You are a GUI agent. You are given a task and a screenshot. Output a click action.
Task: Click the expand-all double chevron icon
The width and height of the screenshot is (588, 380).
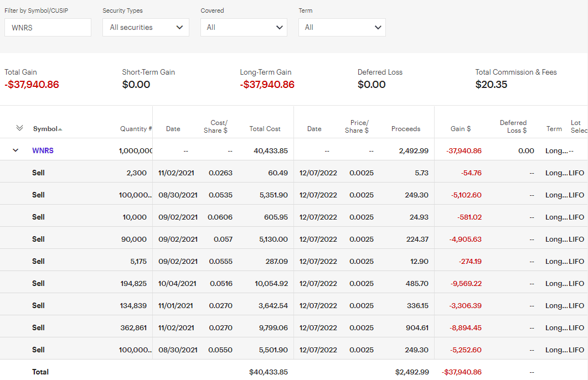[x=20, y=128]
